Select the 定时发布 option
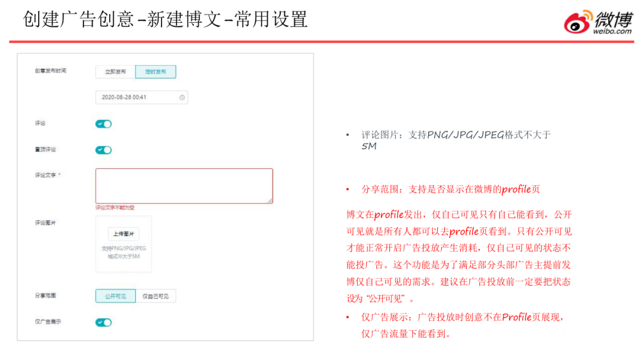The image size is (644, 363). 156,72
